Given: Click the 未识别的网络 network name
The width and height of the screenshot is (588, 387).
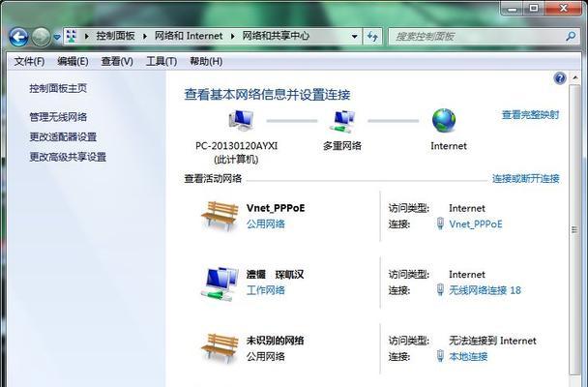Looking at the screenshot, I should pyautogui.click(x=275, y=341).
